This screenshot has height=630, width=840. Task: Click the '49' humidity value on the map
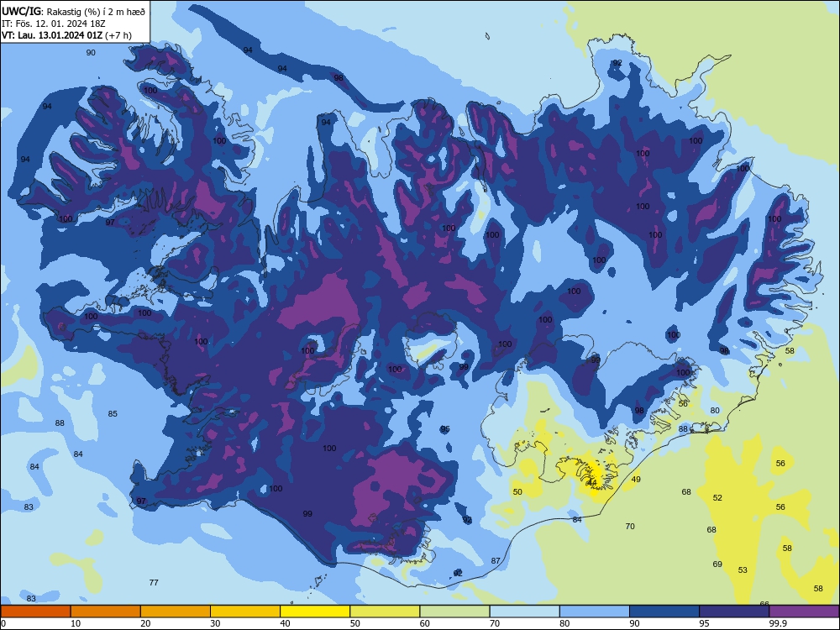pyautogui.click(x=636, y=479)
